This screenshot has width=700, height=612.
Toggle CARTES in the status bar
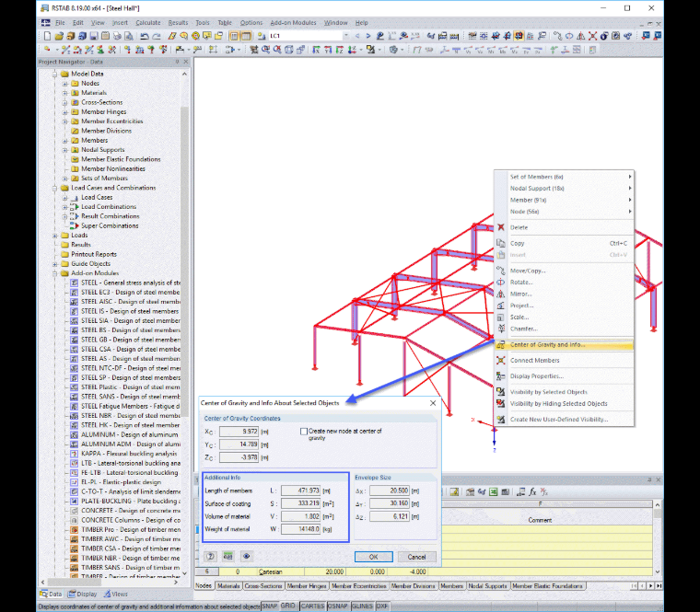click(x=312, y=606)
